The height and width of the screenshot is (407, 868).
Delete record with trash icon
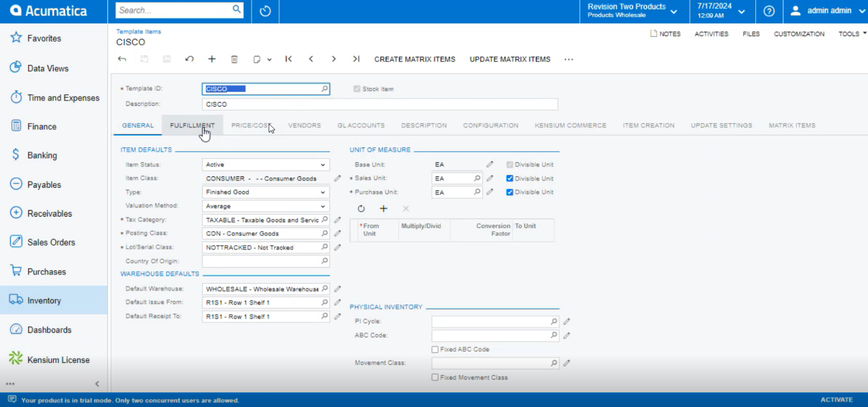click(234, 59)
